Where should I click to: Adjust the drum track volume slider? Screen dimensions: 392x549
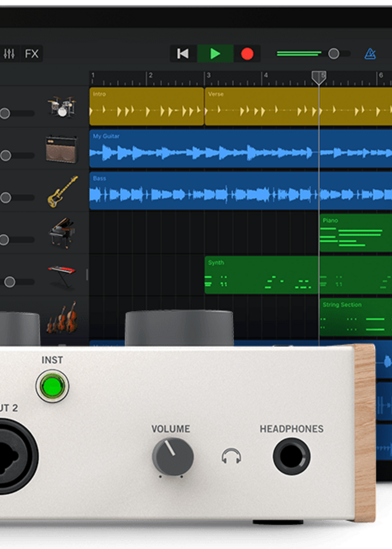pos(5,113)
